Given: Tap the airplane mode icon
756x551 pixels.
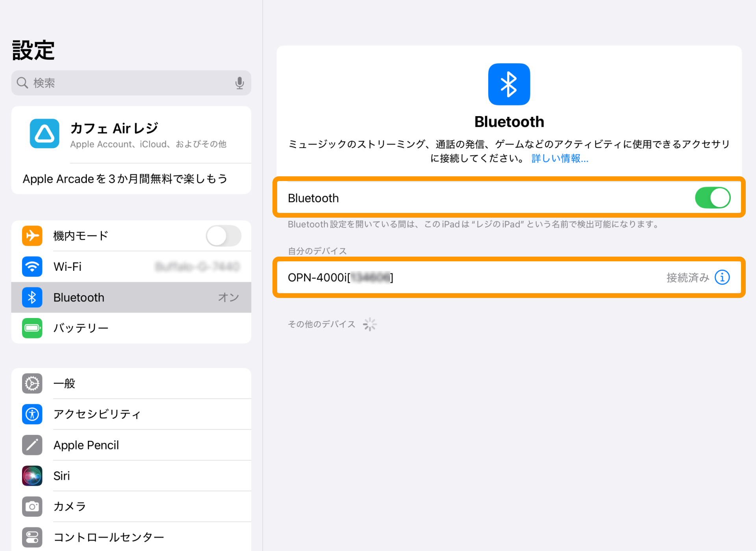Looking at the screenshot, I should [x=32, y=236].
